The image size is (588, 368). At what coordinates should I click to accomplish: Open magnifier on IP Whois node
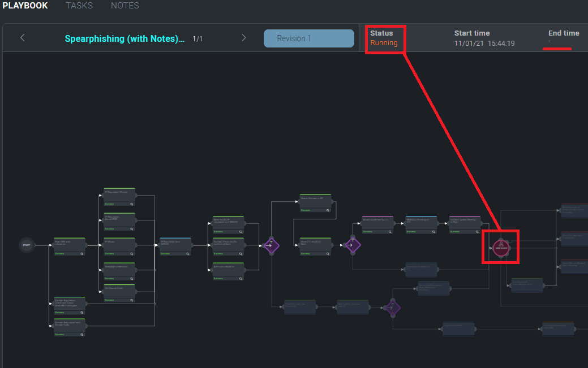click(x=132, y=254)
